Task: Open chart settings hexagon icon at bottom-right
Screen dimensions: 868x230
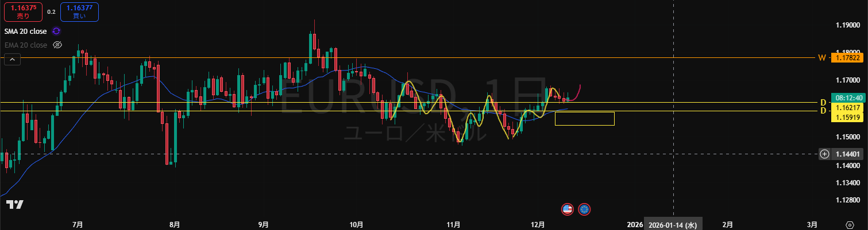Action: click(850, 225)
